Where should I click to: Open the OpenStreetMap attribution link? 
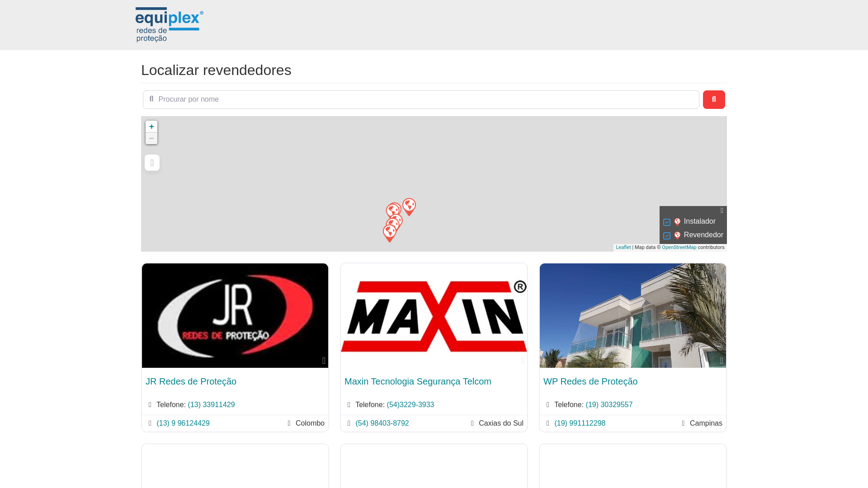tap(679, 248)
